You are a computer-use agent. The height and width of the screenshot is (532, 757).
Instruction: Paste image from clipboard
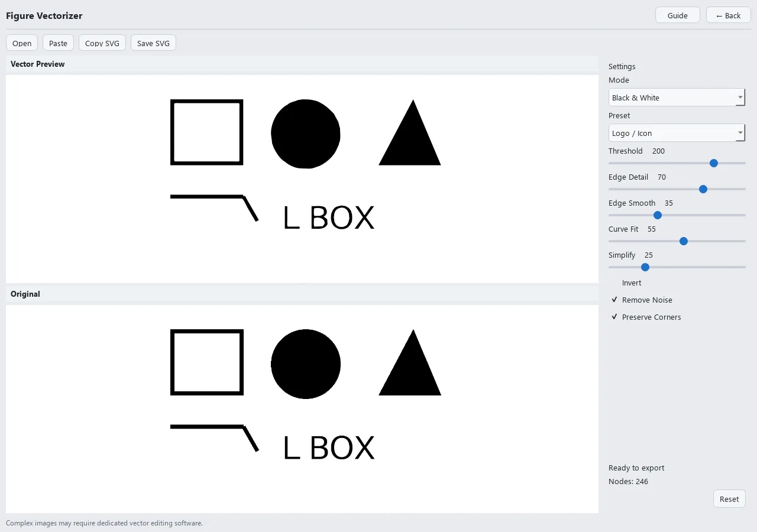[58, 43]
